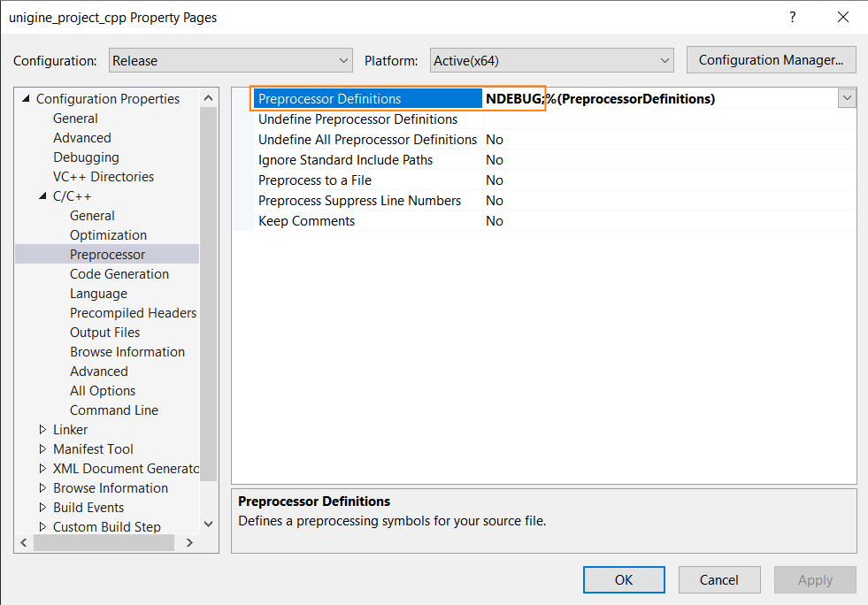The image size is (868, 605).
Task: Click the tree horizontal scroll right arrow
Action: click(x=189, y=542)
